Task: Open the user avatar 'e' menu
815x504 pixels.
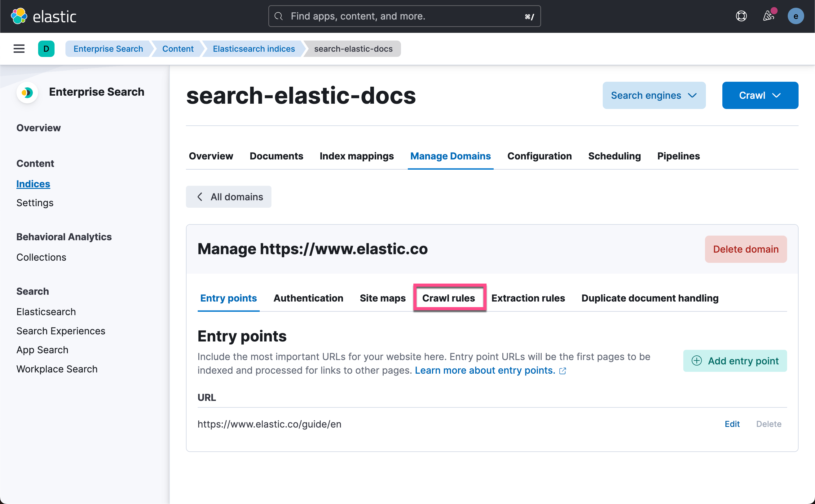Action: click(x=796, y=16)
